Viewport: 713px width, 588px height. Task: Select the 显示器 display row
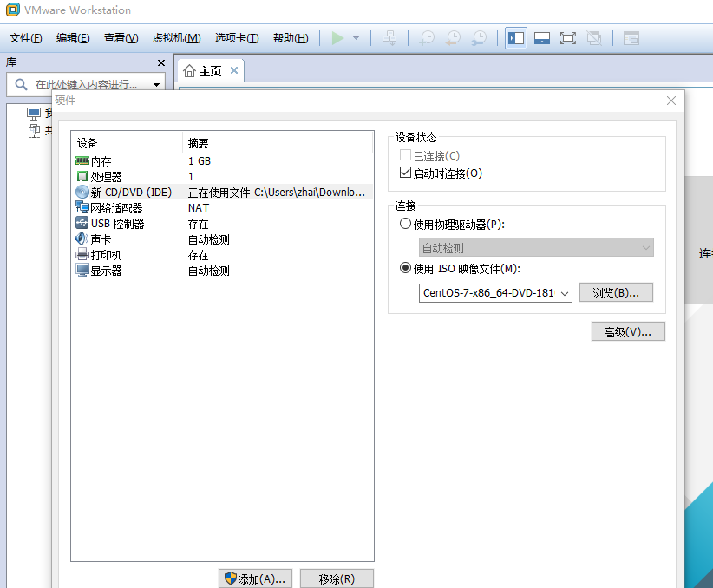(222, 271)
